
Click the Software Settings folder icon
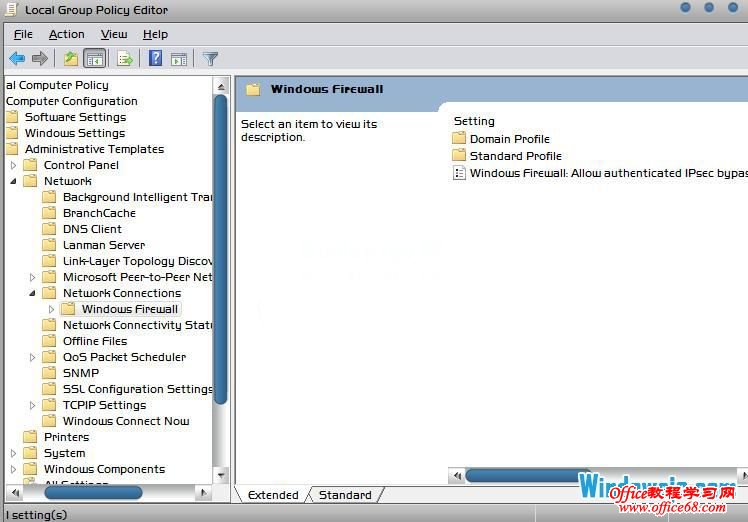tap(12, 117)
